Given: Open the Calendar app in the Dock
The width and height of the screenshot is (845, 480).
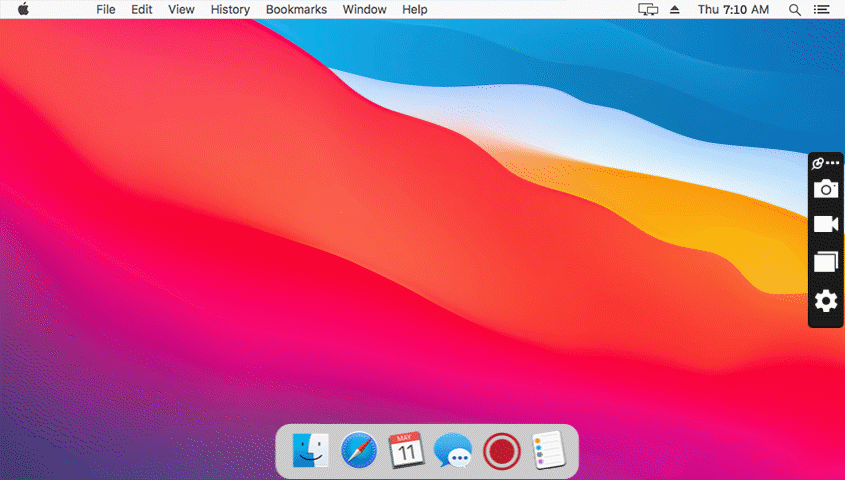Looking at the screenshot, I should point(406,451).
